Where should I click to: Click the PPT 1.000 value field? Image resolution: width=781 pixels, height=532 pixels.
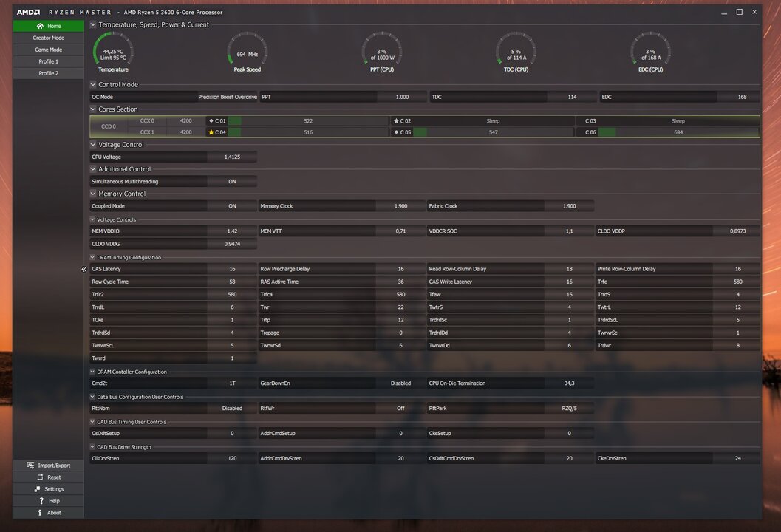point(402,97)
